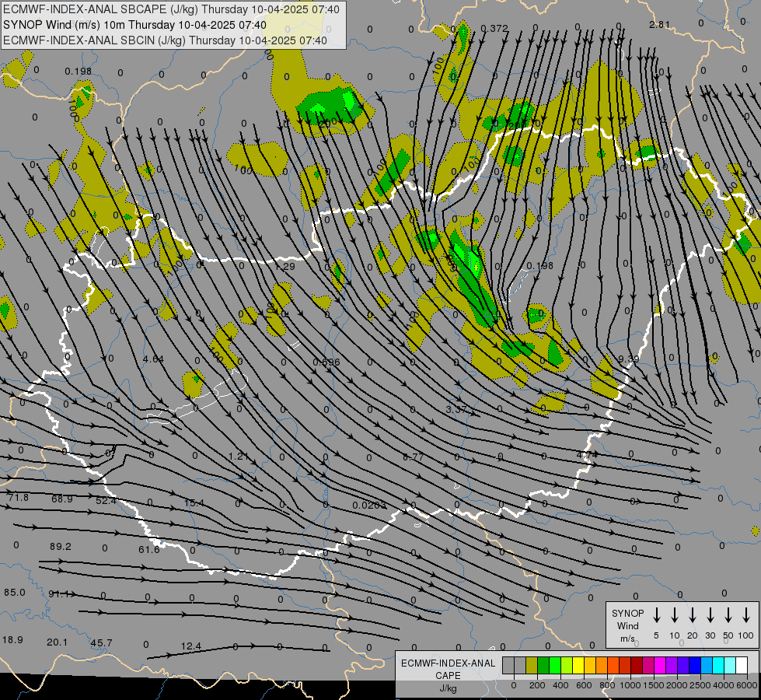Click the map value 3.37
The width and height of the screenshot is (761, 700).
click(456, 410)
